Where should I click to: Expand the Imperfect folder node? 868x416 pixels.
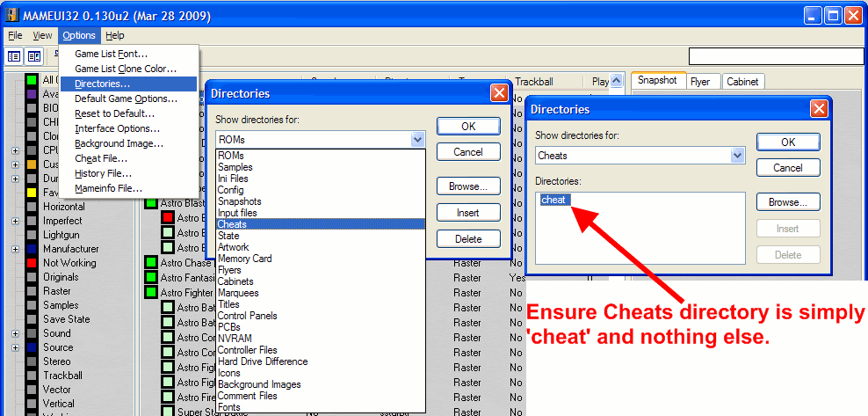16,221
